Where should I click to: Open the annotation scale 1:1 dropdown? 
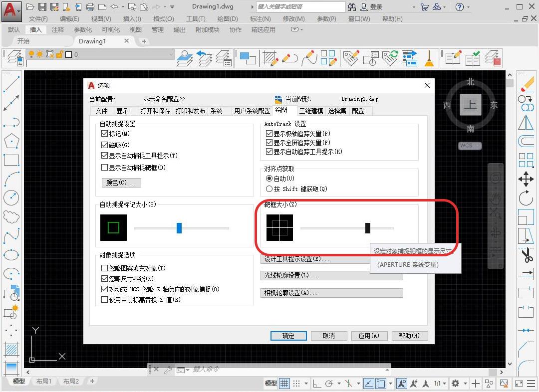pyautogui.click(x=439, y=383)
